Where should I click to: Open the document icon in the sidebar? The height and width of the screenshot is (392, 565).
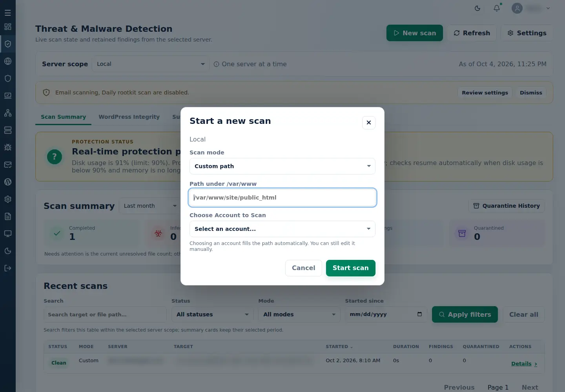pyautogui.click(x=8, y=216)
